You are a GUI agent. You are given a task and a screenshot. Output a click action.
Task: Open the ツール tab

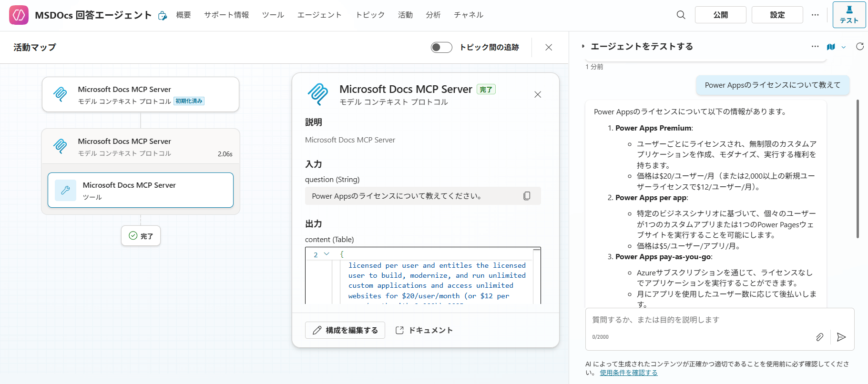click(273, 15)
